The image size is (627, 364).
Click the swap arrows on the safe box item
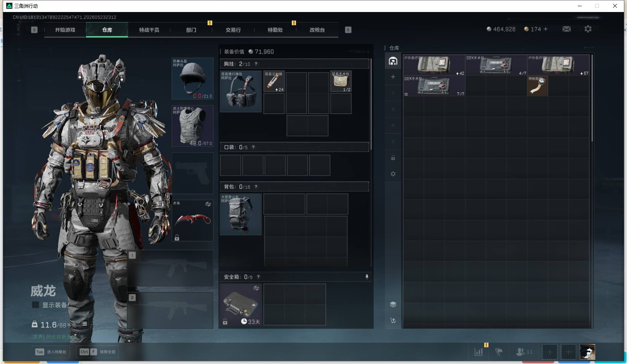[256, 288]
